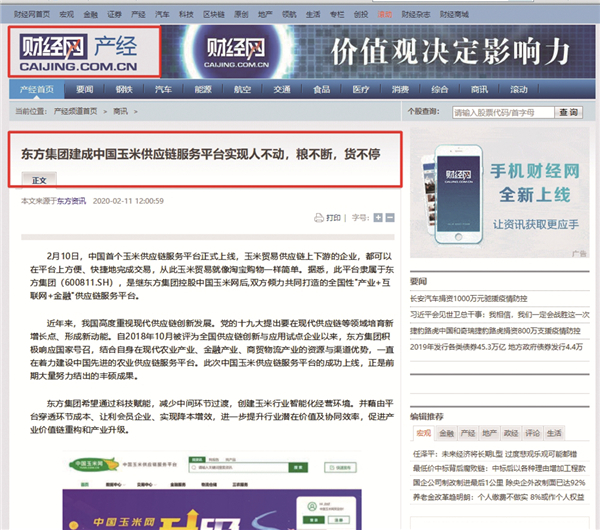Image resolution: width=600 pixels, height=530 pixels.
Task: Open the red 滚动 link in the top bar
Action: tap(385, 15)
